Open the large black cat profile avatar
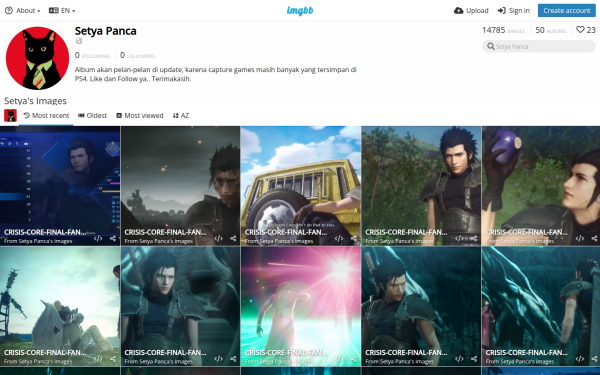600x375 pixels. pos(37,58)
